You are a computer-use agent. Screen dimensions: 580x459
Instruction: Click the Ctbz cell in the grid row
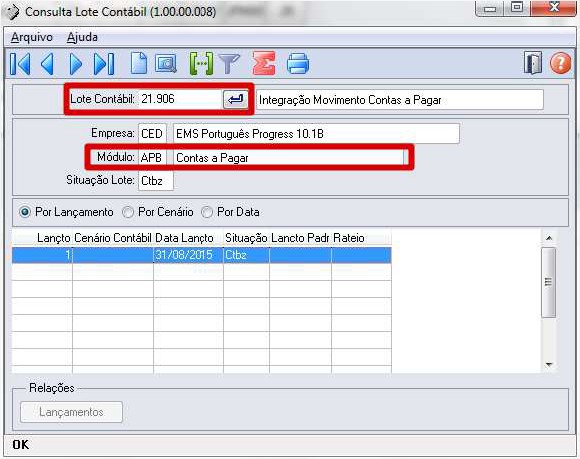[246, 255]
